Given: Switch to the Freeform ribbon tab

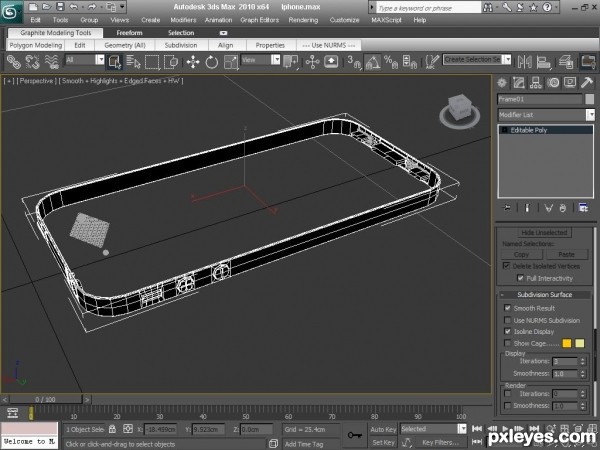Looking at the screenshot, I should pyautogui.click(x=129, y=33).
